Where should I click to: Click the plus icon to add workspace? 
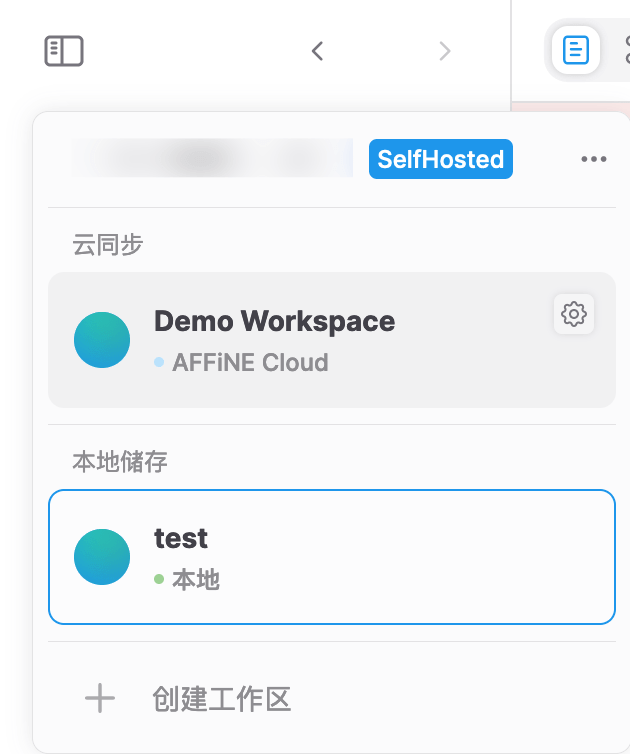100,698
